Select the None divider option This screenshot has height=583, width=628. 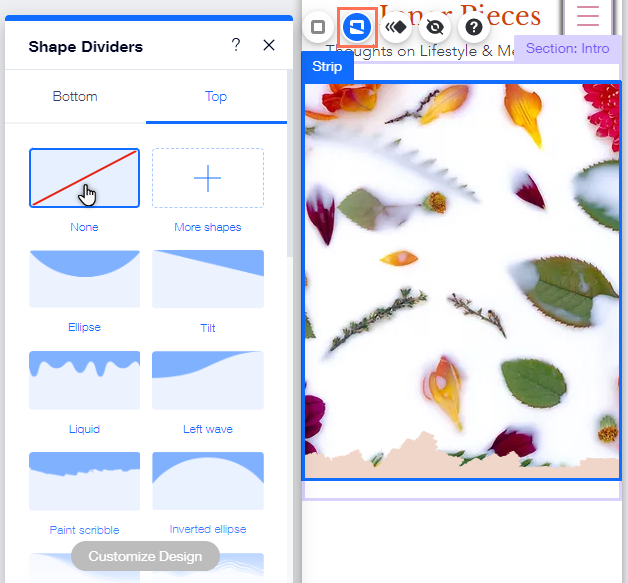click(84, 178)
